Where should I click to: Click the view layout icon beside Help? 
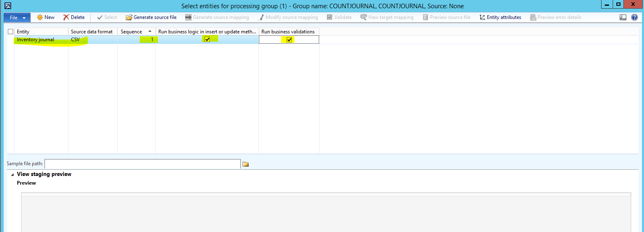623,17
